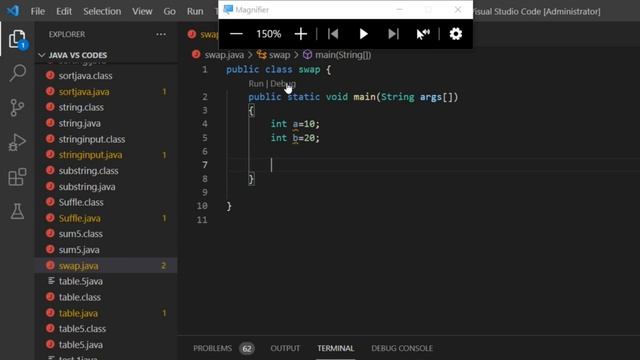Place cursor on int a=10 line
Screen dimensions: 640x360
(x=295, y=124)
